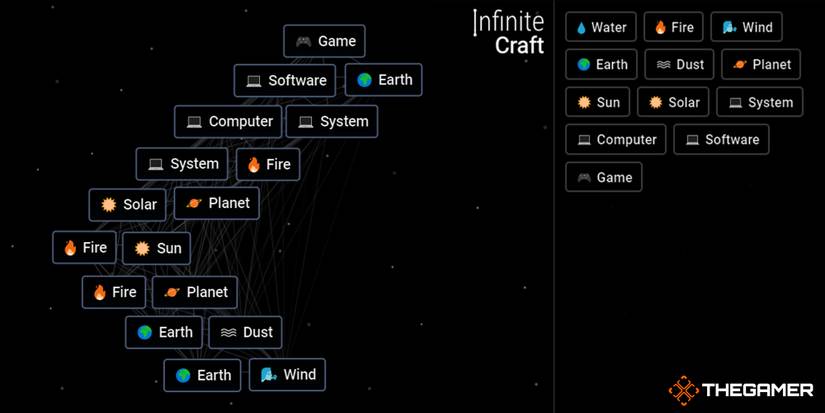This screenshot has height=413, width=825.
Task: Click globe icon of Earth beside Wind
Action: [x=183, y=375]
